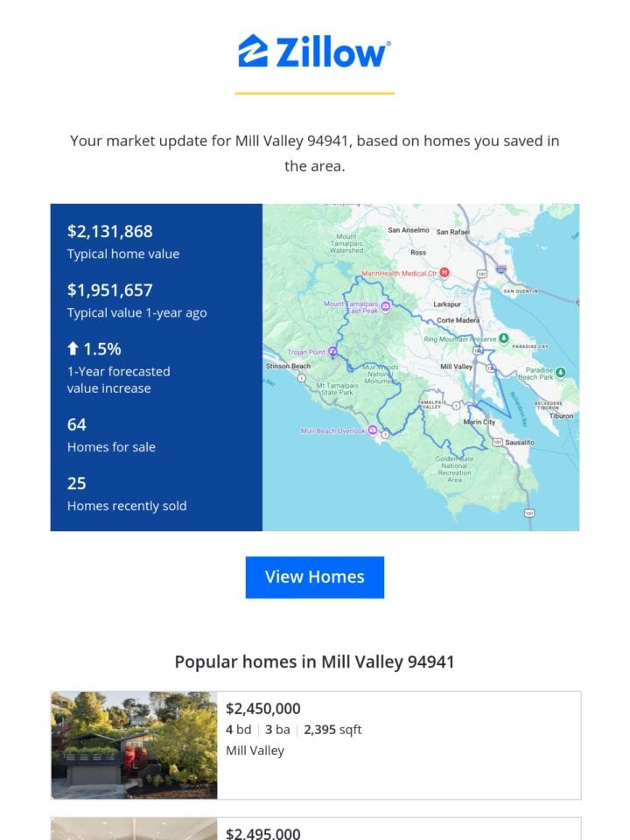Click the Sausalito label on the map

520,443
